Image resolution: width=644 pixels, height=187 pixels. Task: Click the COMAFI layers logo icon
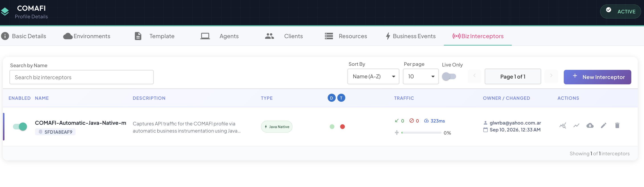(x=4, y=12)
